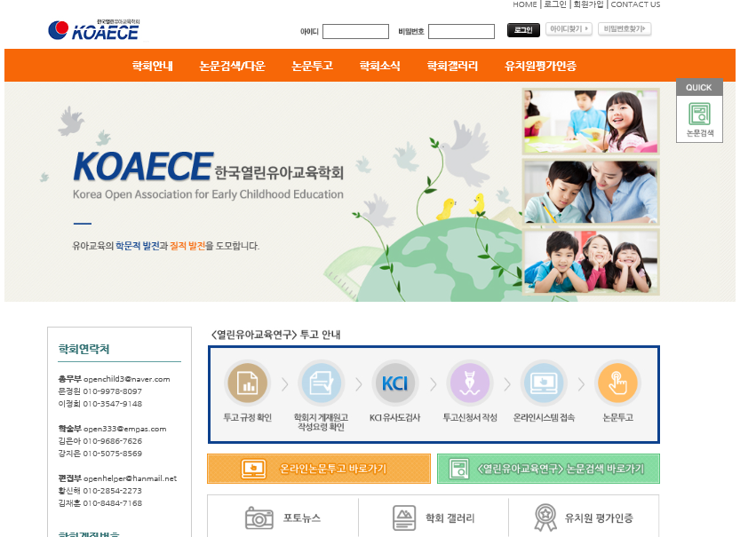Open the 유치원평가인증 menu
Image resolution: width=756 pixels, height=537 pixels.
[540, 66]
